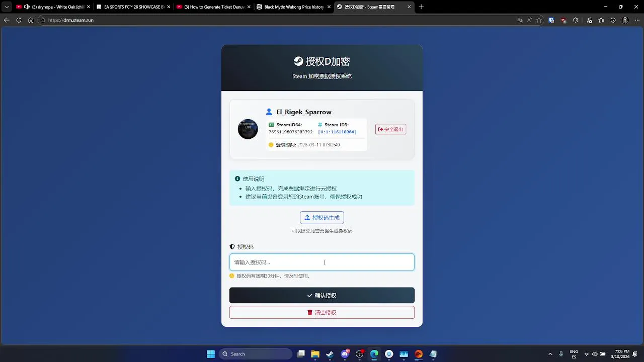Viewport: 644px width, 362px height.
Task: Switch to Black Myth: Wukong Price history tab
Action: pos(294,7)
